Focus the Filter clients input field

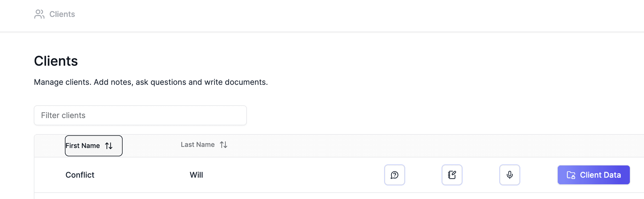(x=140, y=115)
